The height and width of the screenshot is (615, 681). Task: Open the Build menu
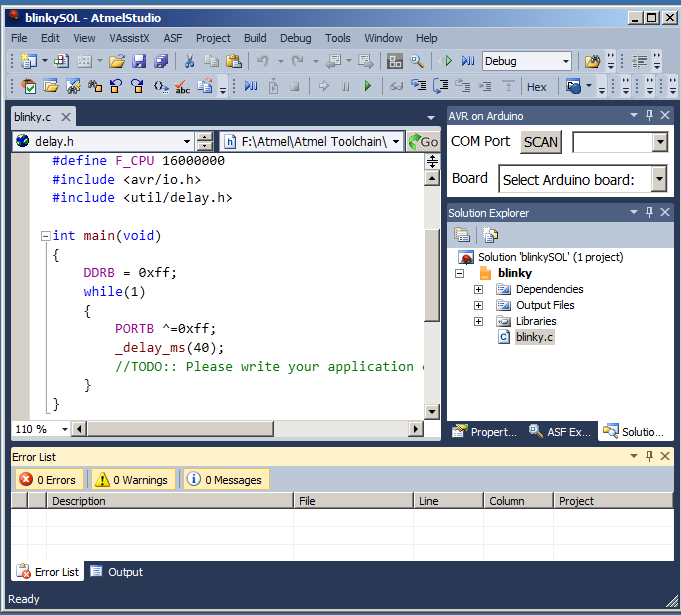pos(255,38)
